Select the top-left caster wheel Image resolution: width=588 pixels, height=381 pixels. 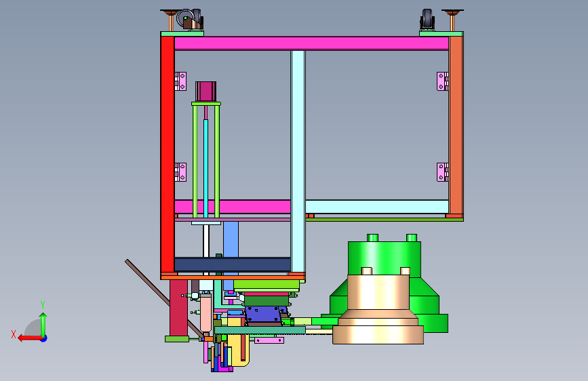(190, 20)
